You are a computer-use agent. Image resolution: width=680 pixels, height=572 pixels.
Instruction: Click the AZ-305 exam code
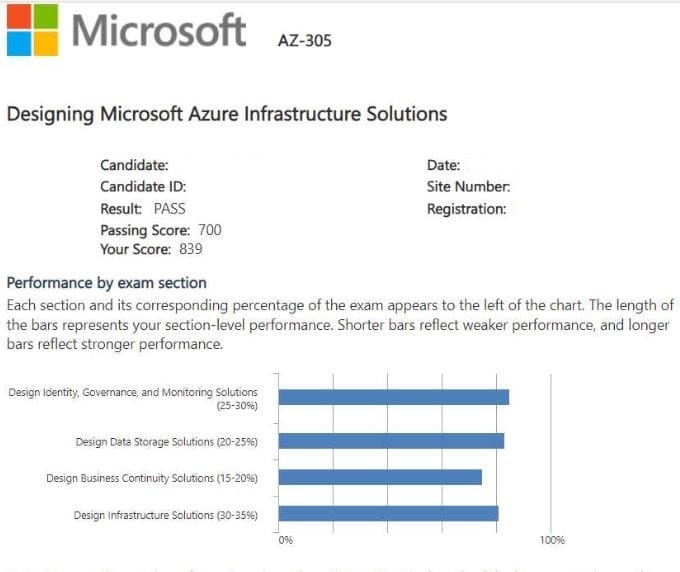(304, 41)
